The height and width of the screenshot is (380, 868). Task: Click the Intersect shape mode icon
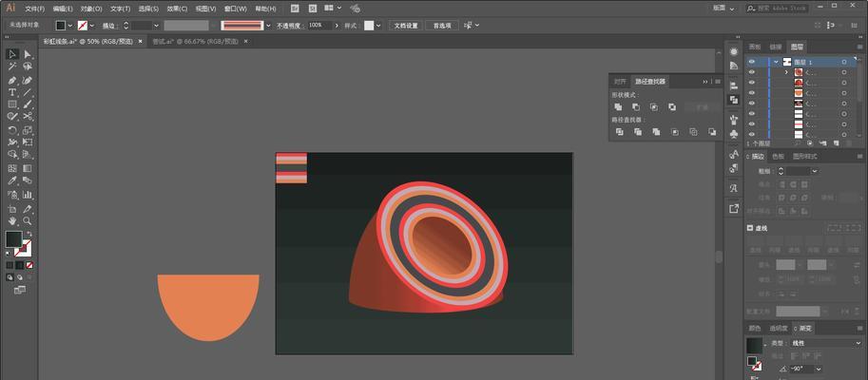pos(654,106)
